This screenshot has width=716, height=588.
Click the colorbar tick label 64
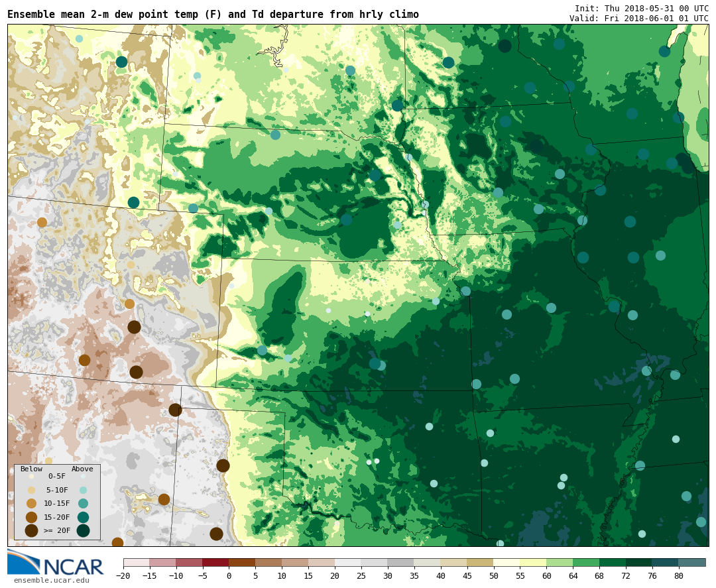573,575
